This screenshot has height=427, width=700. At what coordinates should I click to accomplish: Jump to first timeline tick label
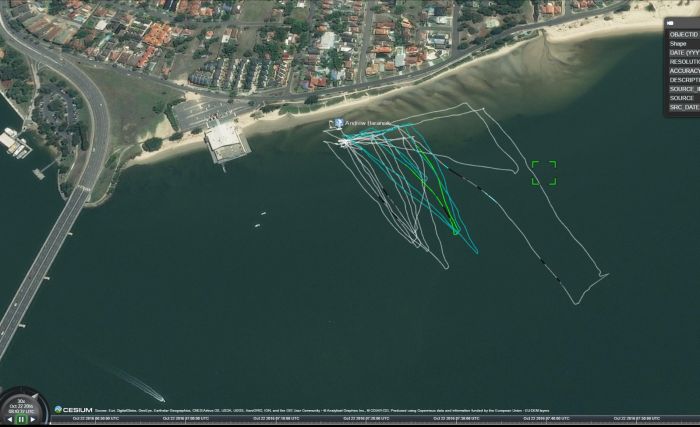(96, 419)
